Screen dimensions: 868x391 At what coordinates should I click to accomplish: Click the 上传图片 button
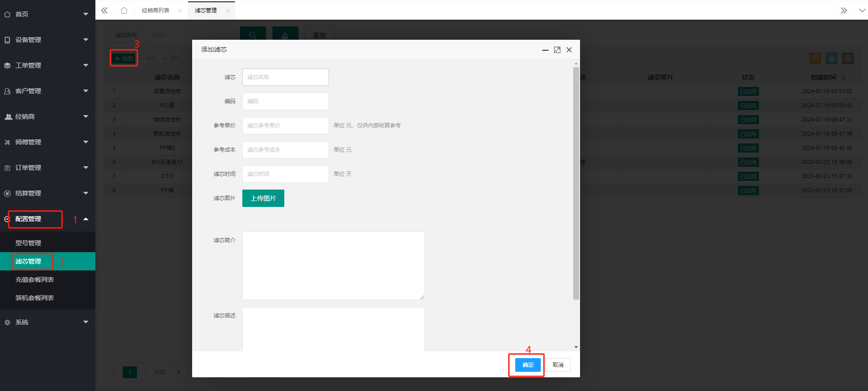[x=263, y=198]
